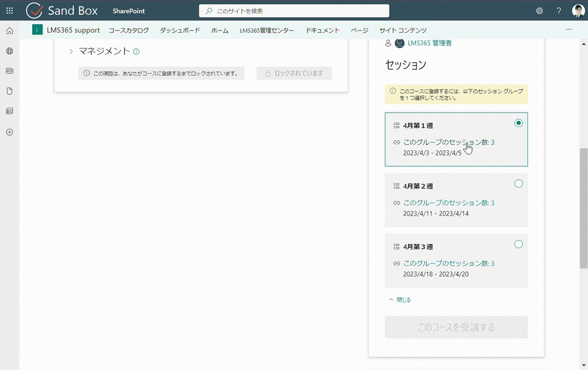Expand the マネジメント section chevron
This screenshot has width=588, height=370.
[x=71, y=52]
